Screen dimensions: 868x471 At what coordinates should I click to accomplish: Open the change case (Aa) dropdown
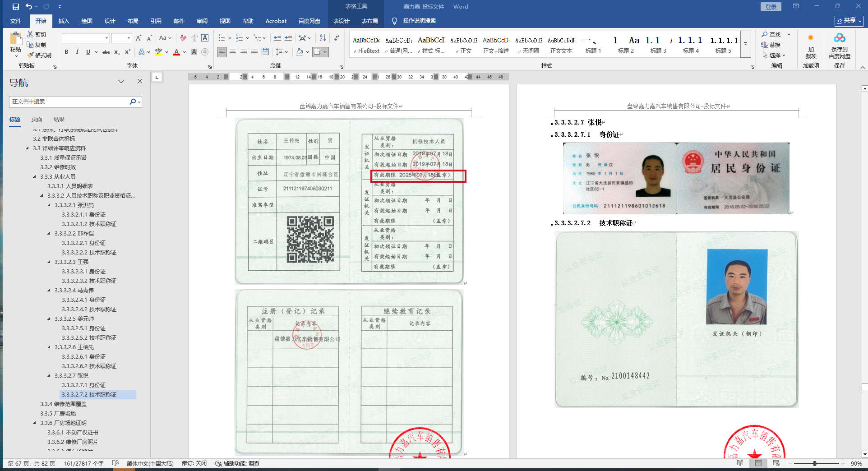click(x=165, y=38)
